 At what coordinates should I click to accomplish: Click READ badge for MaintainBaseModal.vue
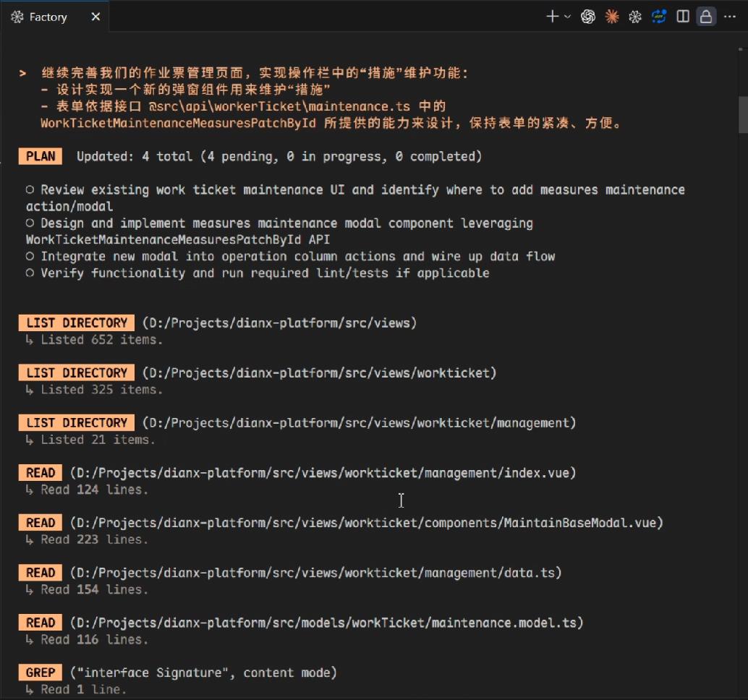[x=41, y=523]
